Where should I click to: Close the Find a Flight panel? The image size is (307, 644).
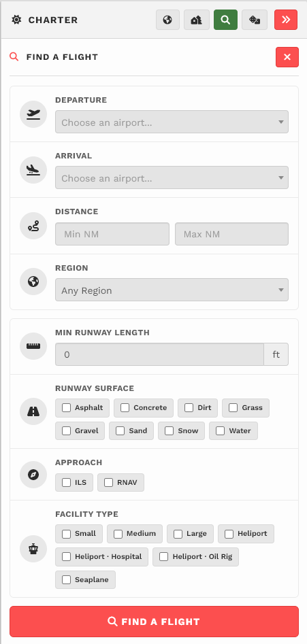287,57
